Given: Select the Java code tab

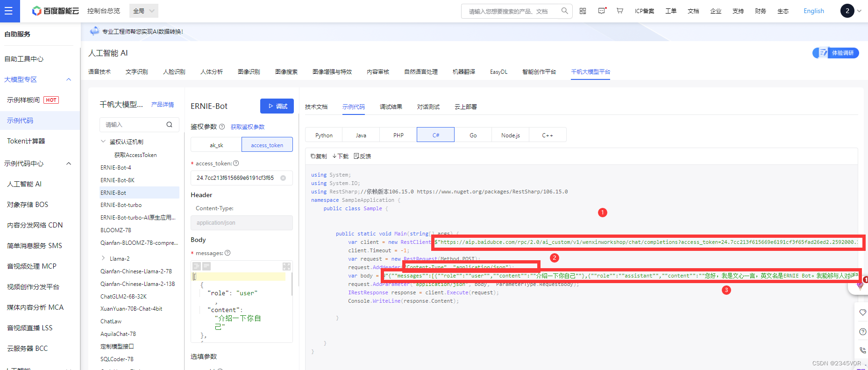Looking at the screenshot, I should coord(361,135).
